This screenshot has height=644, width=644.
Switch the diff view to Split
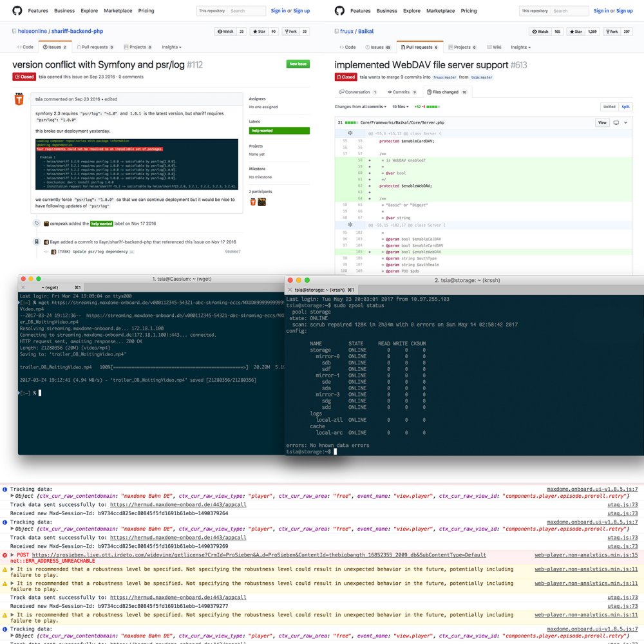625,107
